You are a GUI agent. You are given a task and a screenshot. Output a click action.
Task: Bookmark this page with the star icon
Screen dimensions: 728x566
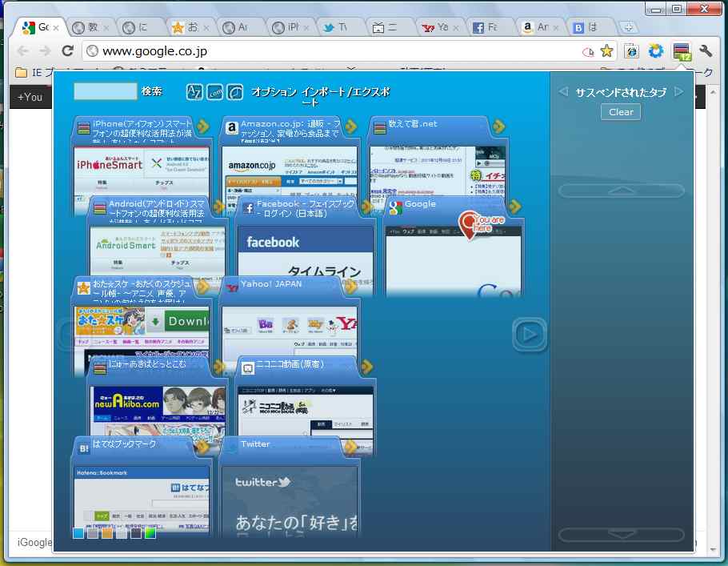[x=606, y=51]
